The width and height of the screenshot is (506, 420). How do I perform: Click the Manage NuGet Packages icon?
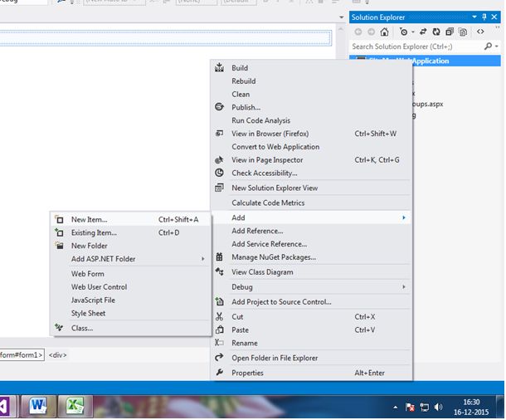(x=220, y=257)
